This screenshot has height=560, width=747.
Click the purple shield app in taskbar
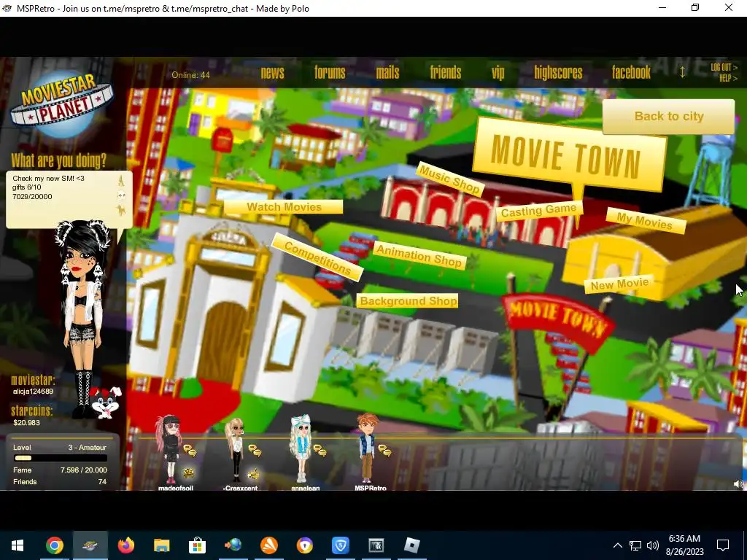(x=304, y=545)
